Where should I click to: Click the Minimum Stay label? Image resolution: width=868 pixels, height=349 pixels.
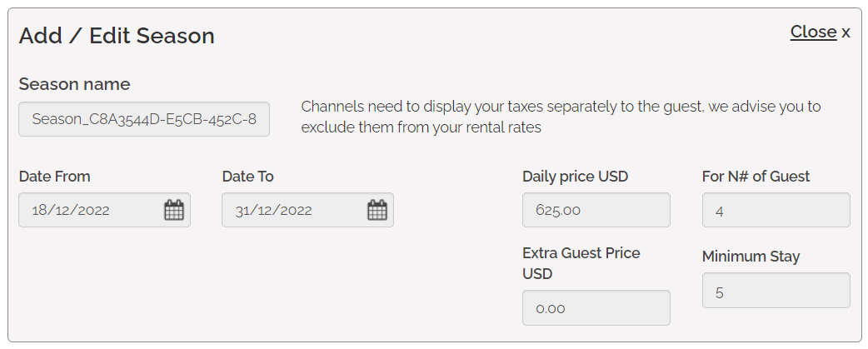[751, 257]
